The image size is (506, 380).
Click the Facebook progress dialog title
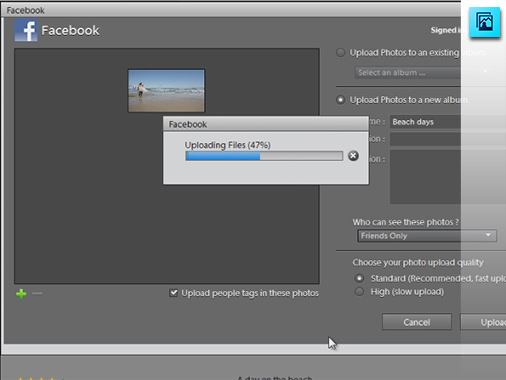coord(188,124)
